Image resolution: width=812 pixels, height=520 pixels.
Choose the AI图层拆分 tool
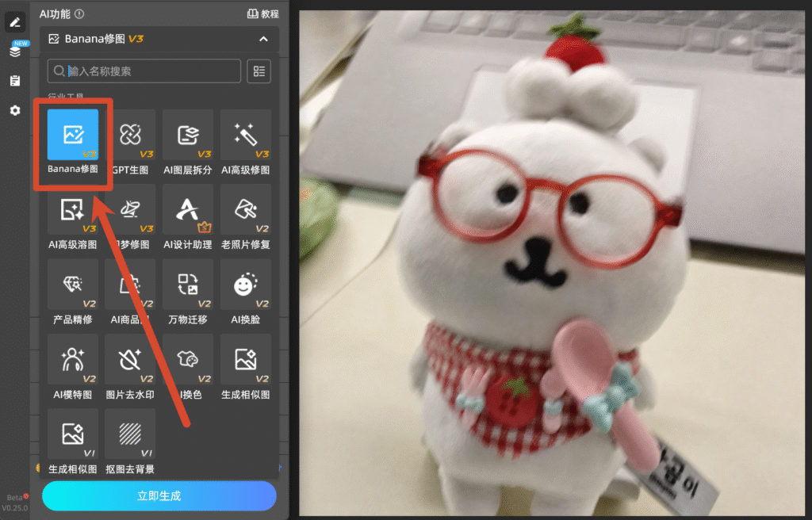[187, 135]
